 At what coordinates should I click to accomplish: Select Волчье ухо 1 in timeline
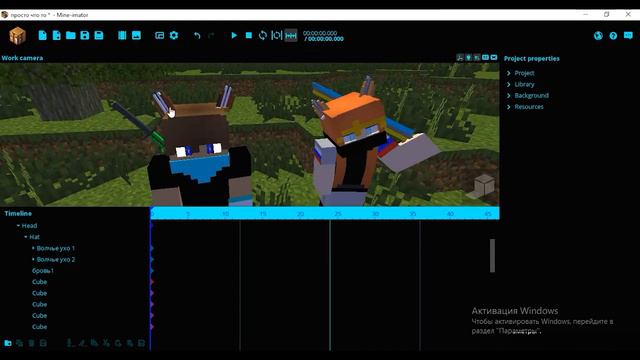click(x=56, y=248)
